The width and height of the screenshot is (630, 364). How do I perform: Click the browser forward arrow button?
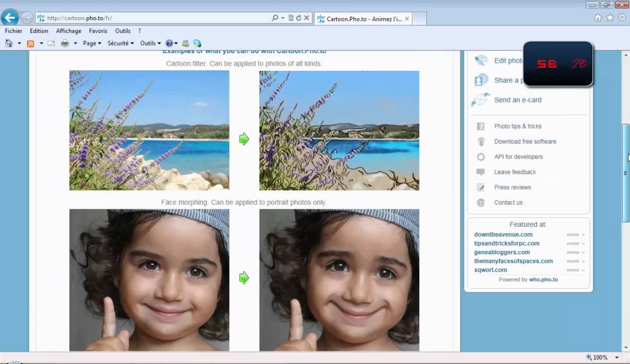tap(27, 18)
